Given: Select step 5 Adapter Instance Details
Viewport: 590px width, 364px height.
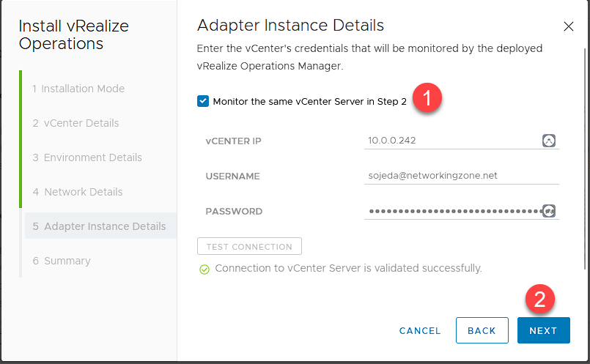Looking at the screenshot, I should pos(99,226).
